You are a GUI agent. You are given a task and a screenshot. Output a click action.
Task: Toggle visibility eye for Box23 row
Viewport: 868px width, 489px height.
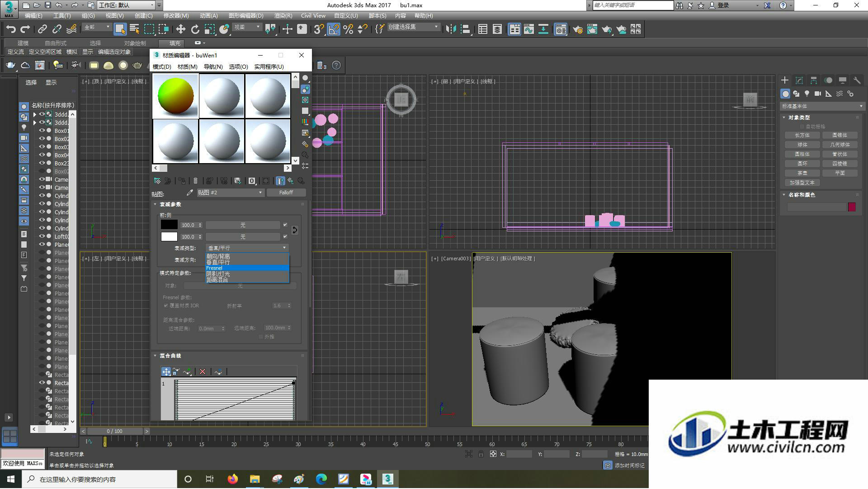(x=42, y=163)
